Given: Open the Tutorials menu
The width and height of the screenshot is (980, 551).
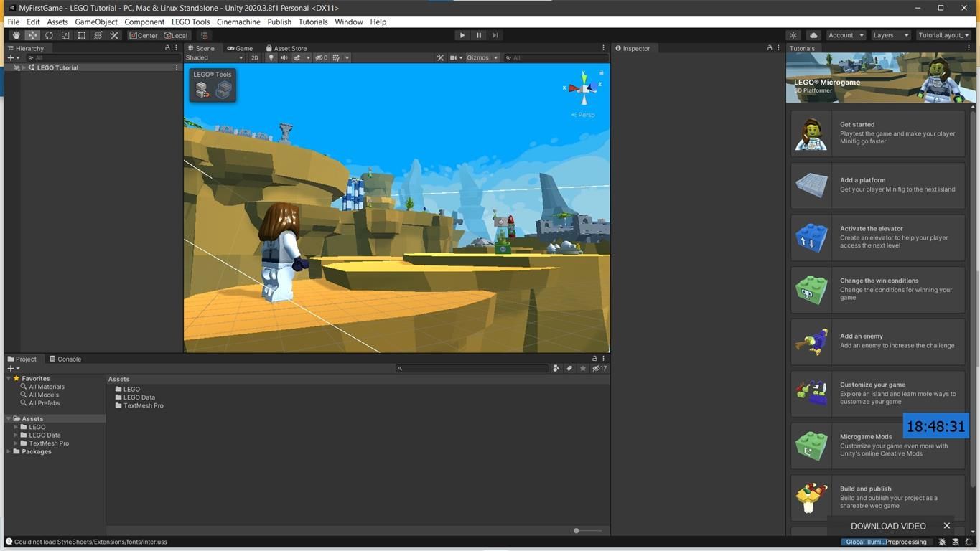Looking at the screenshot, I should pos(313,22).
